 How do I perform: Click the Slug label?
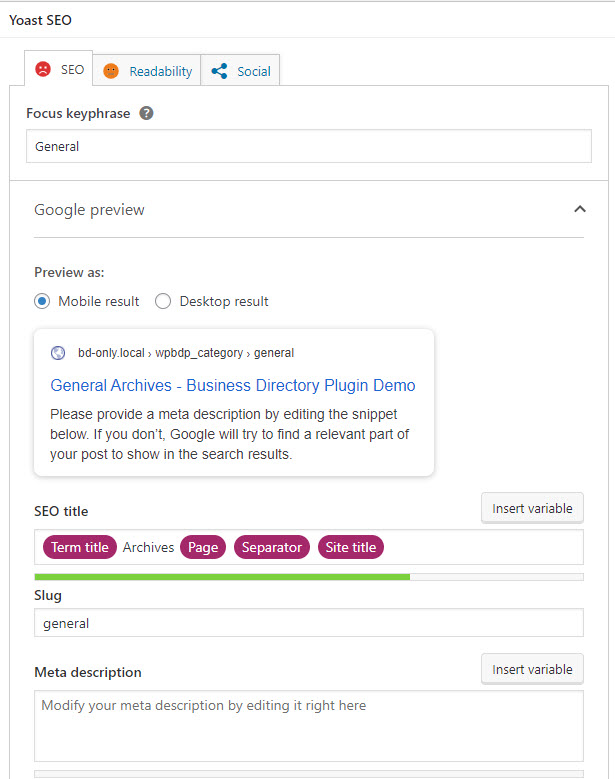[x=48, y=595]
